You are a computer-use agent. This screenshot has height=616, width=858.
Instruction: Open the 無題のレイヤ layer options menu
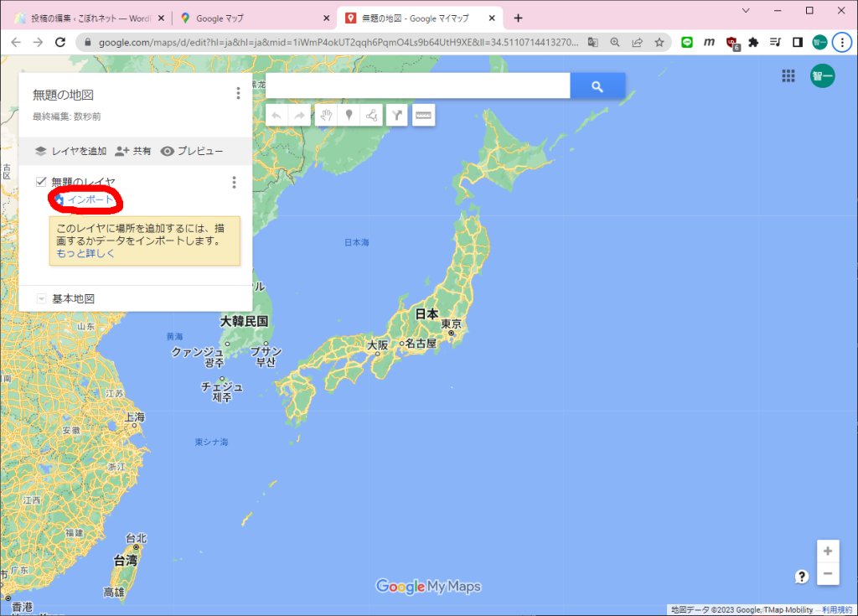point(234,181)
